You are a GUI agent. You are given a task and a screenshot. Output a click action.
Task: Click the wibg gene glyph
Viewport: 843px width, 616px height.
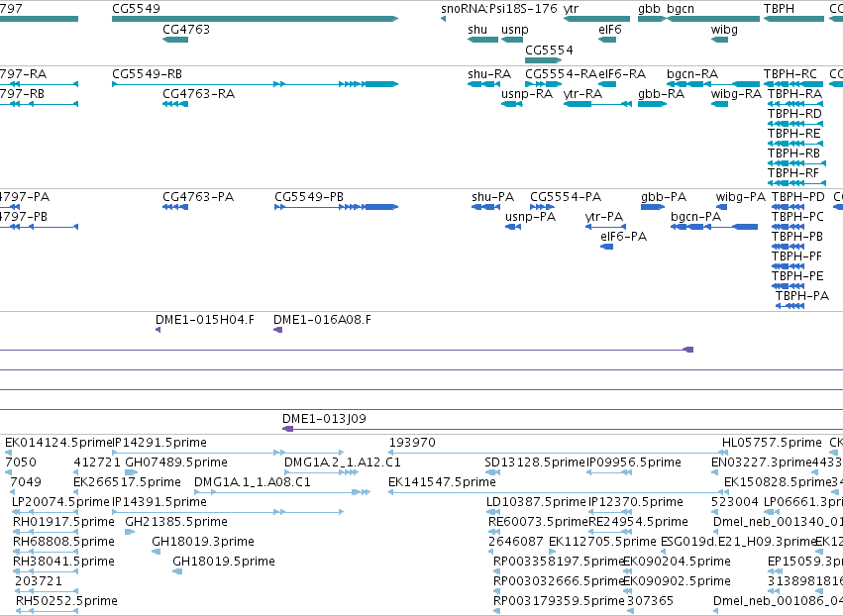point(719,40)
